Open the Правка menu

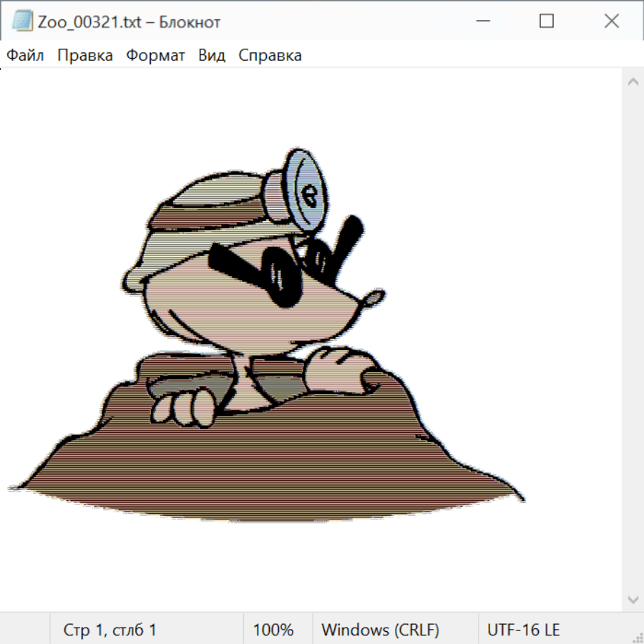click(85, 56)
